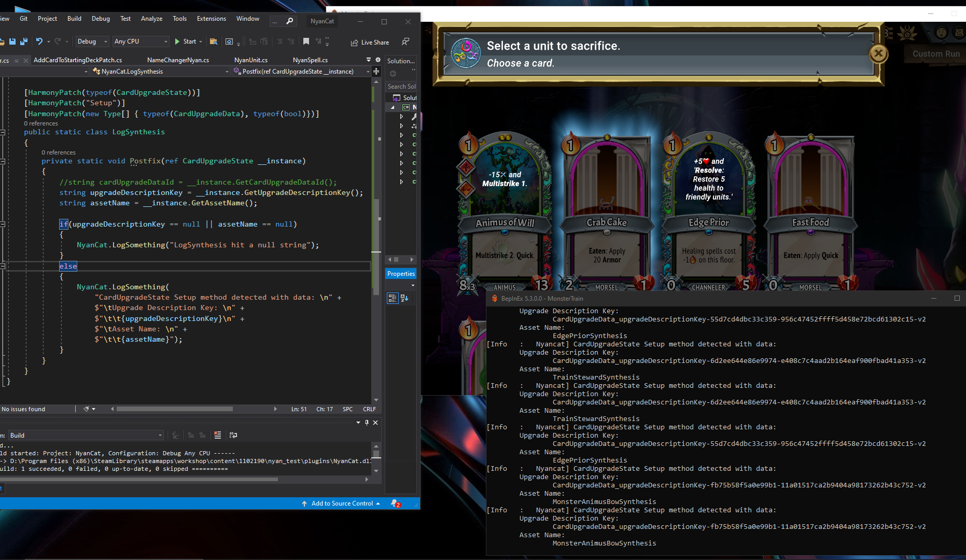Image resolution: width=966 pixels, height=560 pixels.
Task: Expand the Start button dropdown arrow
Action: coord(201,41)
